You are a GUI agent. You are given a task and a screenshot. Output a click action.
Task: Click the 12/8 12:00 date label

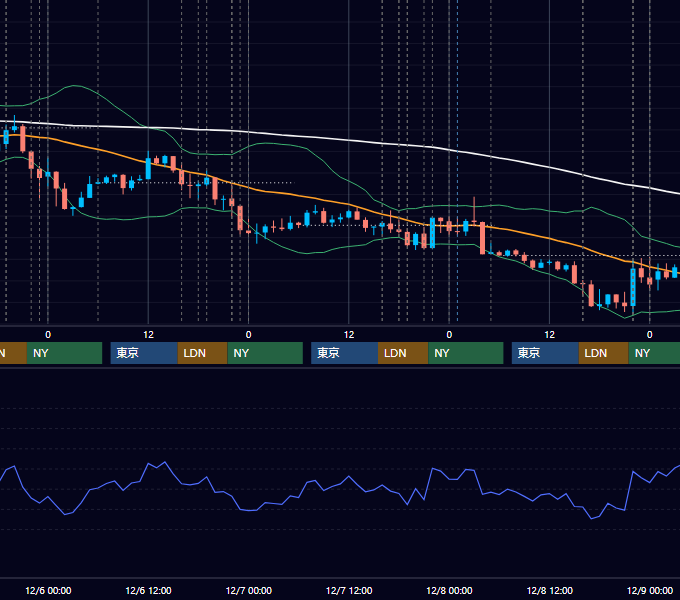pos(549,590)
